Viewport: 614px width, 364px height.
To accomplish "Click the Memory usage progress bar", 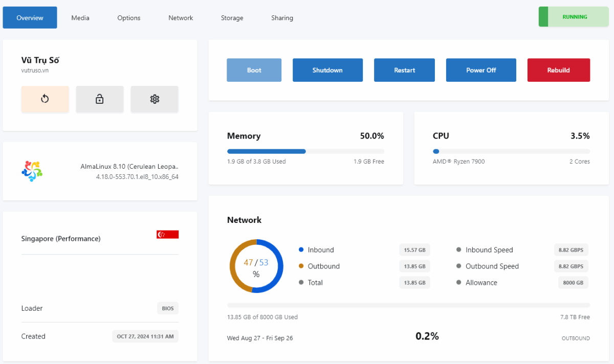I will 305,151.
